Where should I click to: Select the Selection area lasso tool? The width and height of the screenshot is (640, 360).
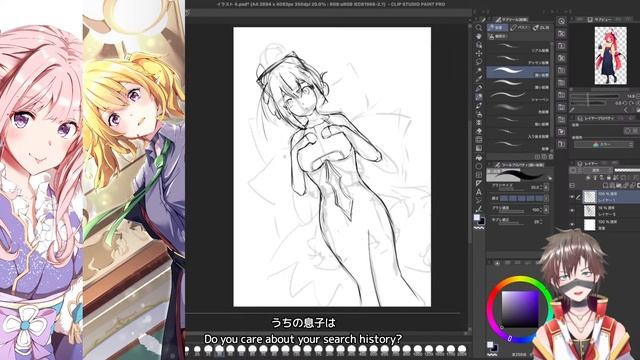[479, 62]
